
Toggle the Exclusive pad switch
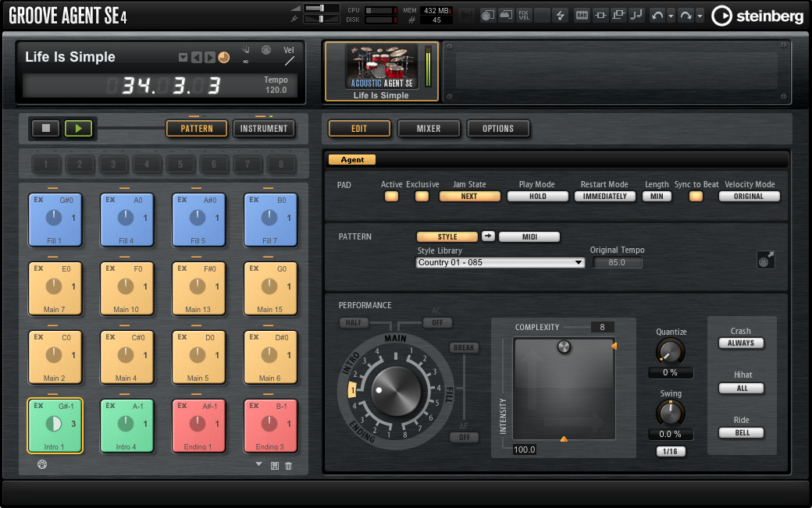pyautogui.click(x=422, y=197)
